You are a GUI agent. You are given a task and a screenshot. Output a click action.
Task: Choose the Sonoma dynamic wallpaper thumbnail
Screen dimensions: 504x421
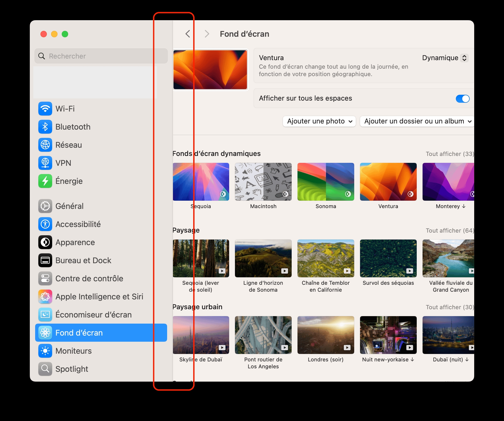pos(326,182)
